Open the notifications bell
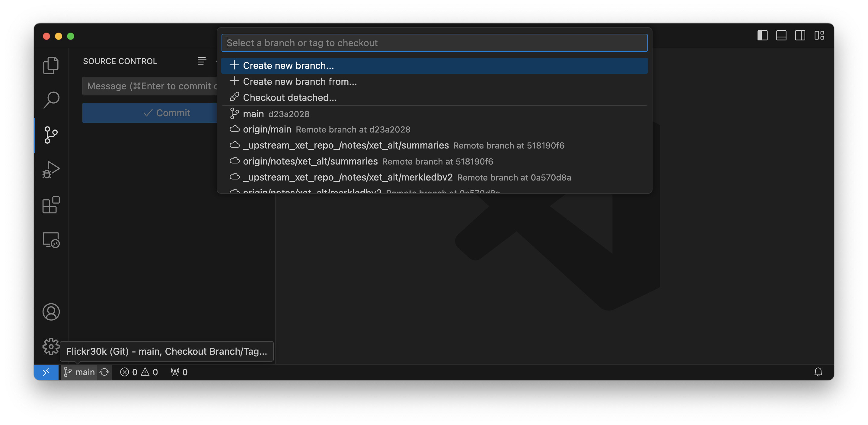The image size is (868, 425). 818,372
